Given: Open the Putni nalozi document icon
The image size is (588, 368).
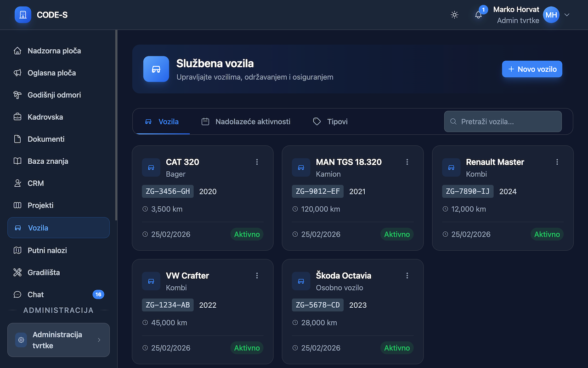Looking at the screenshot, I should (x=17, y=250).
